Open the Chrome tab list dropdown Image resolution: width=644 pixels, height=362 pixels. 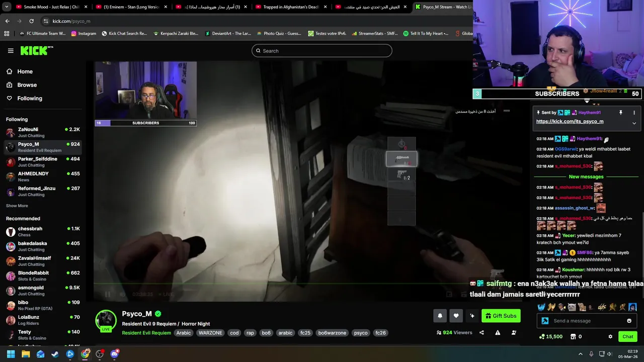pyautogui.click(x=7, y=7)
